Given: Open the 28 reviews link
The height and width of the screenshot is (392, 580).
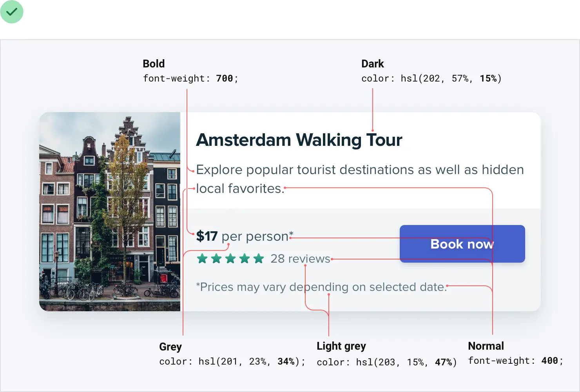Looking at the screenshot, I should pyautogui.click(x=300, y=259).
